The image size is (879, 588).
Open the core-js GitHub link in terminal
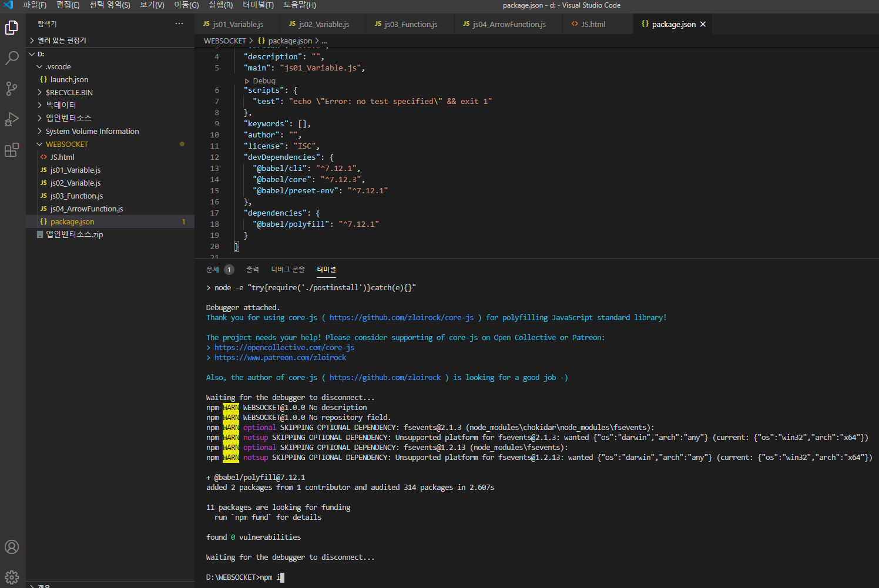401,318
